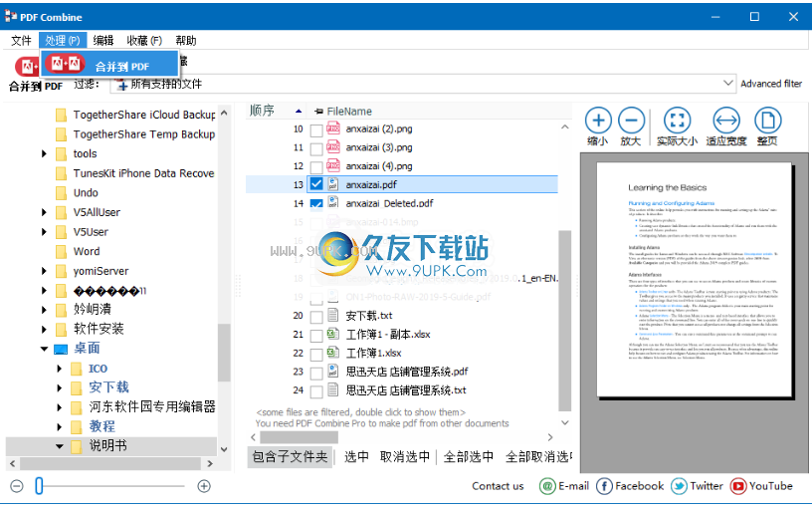Screen dimensions: 812x508
Task: Click the PDF page preview thumbnail
Action: coord(695,280)
